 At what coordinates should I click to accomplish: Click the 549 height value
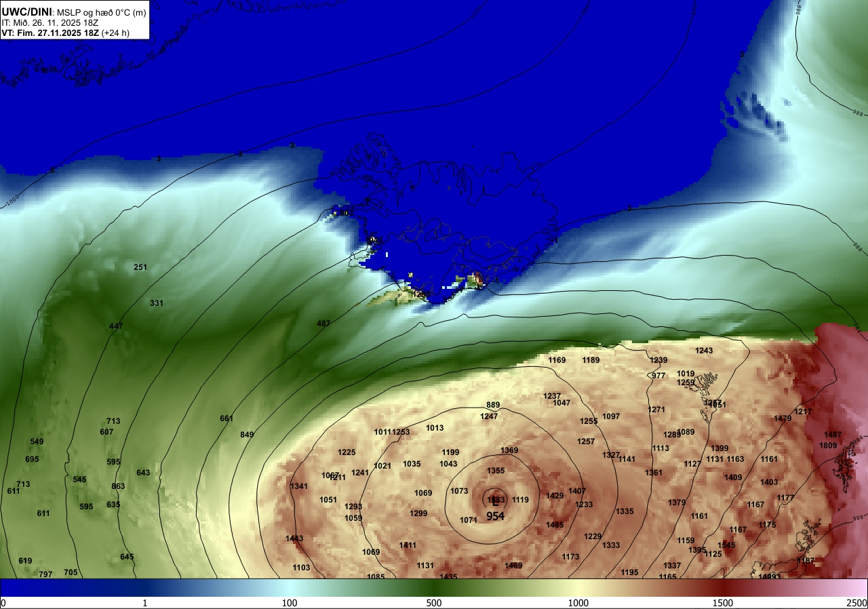coord(37,441)
